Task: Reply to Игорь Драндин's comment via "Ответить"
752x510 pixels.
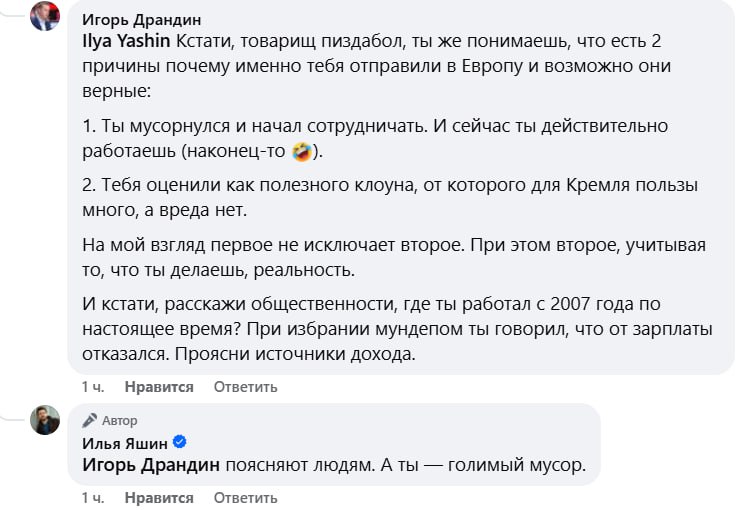Action: [245, 386]
